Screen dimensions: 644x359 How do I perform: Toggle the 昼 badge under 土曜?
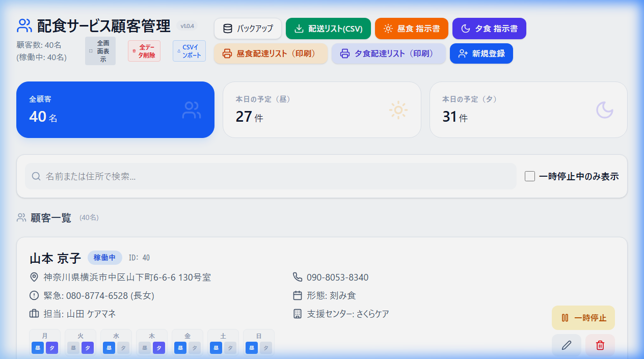[x=216, y=347]
